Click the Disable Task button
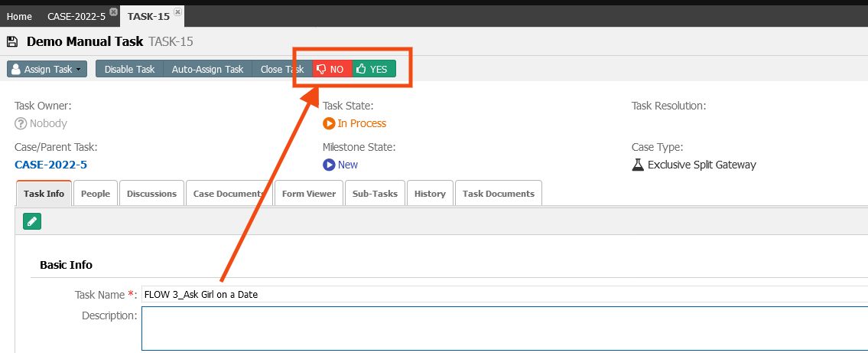 (x=129, y=69)
